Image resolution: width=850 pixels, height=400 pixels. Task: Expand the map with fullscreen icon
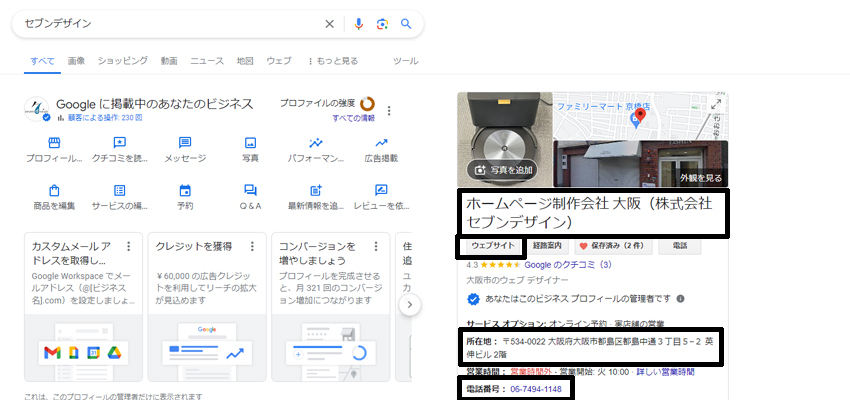716,105
